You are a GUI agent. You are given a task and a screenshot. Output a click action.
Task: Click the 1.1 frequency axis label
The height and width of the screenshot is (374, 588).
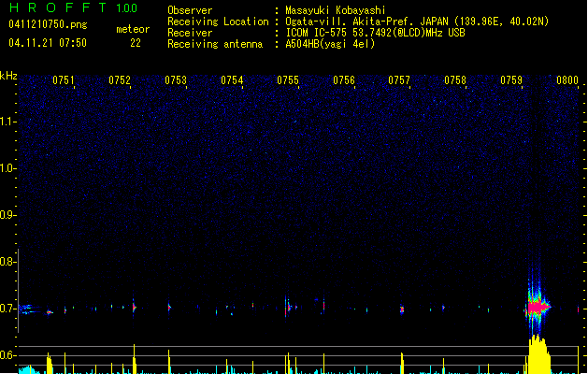pyautogui.click(x=7, y=122)
